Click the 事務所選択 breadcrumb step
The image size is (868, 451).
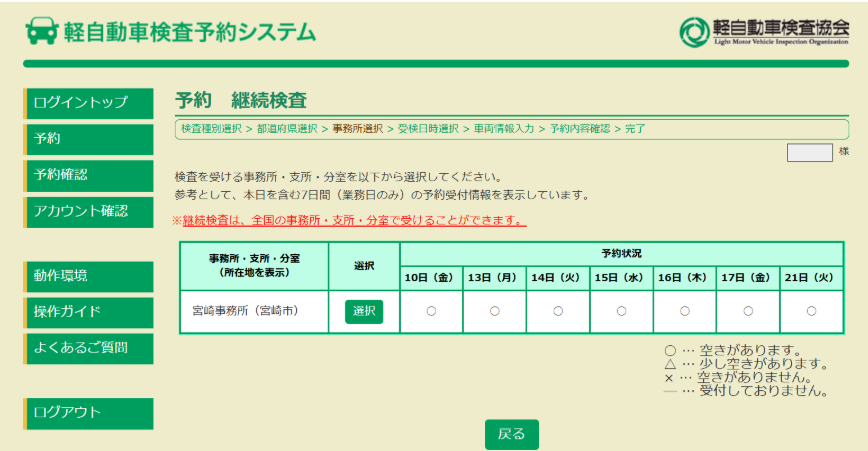358,129
